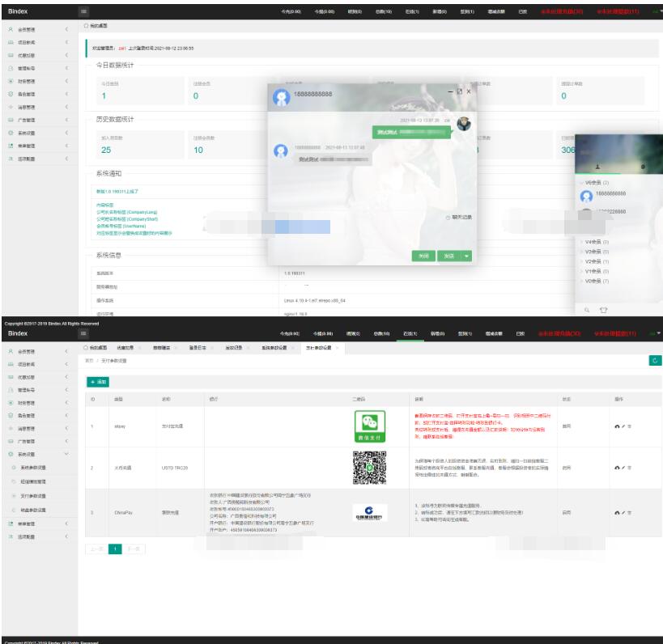Click the trash delete icon in the ChinaPay row
The height and width of the screenshot is (644, 663).
629,512
